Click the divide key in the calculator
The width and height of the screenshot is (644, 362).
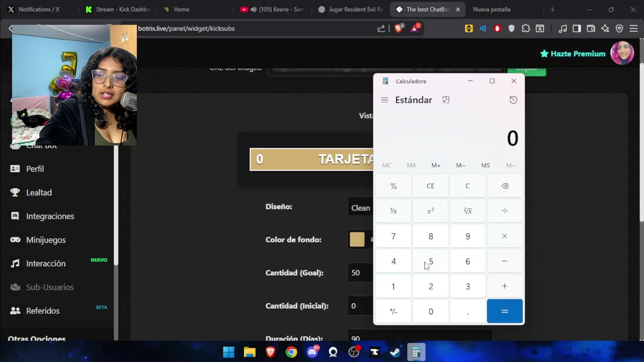[x=505, y=211]
